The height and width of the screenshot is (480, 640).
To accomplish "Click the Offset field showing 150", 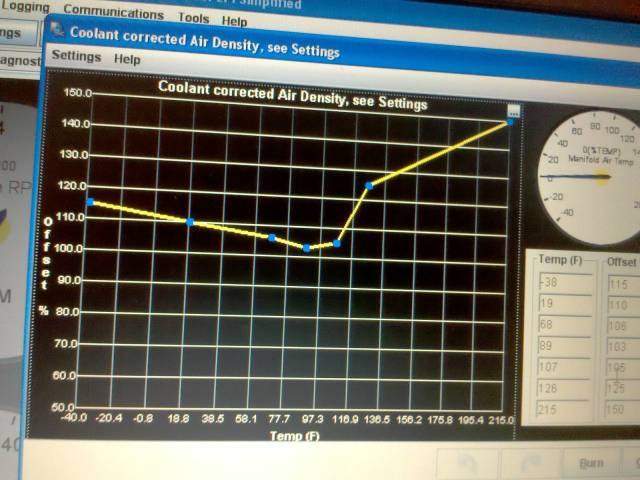I will click(621, 410).
